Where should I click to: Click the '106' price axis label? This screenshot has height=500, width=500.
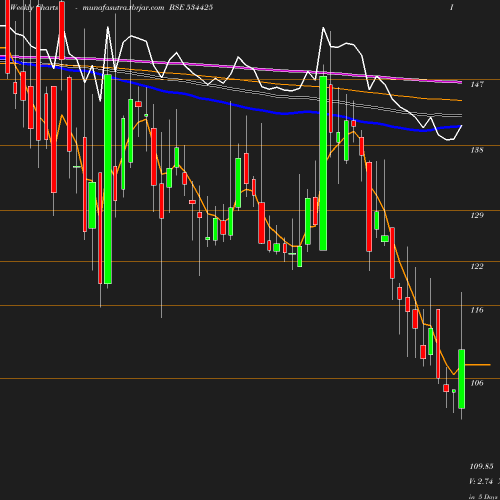477,383
